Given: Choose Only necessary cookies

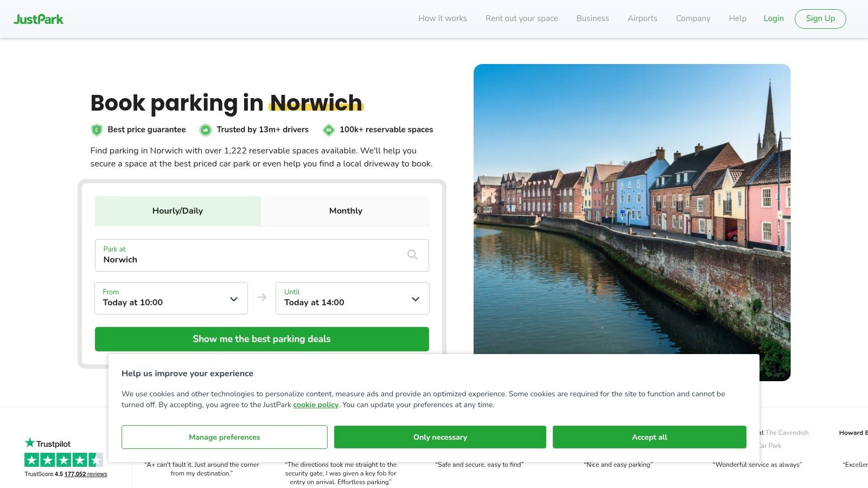Looking at the screenshot, I should [x=440, y=437].
